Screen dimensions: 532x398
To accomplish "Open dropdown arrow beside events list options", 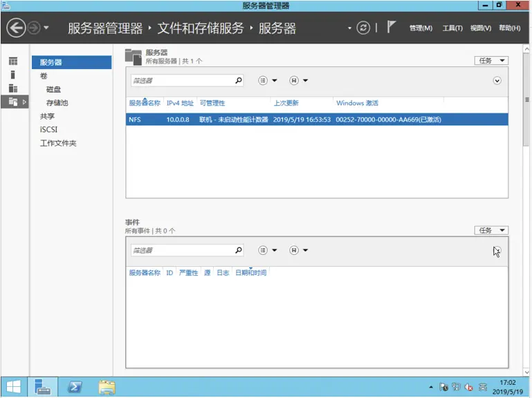I will click(275, 250).
